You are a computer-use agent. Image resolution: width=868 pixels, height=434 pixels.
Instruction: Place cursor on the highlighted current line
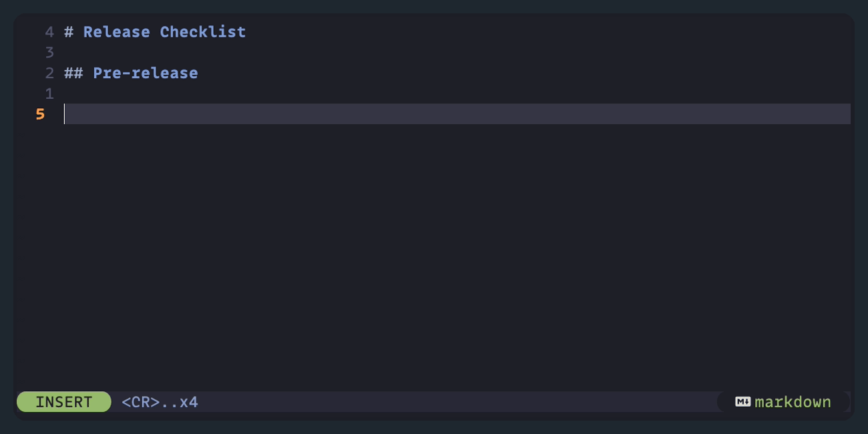coord(267,114)
